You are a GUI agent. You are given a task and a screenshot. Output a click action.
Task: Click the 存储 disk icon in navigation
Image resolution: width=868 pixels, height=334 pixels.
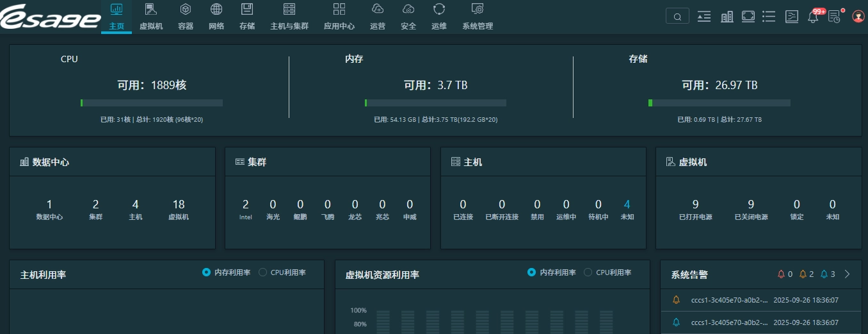[246, 9]
